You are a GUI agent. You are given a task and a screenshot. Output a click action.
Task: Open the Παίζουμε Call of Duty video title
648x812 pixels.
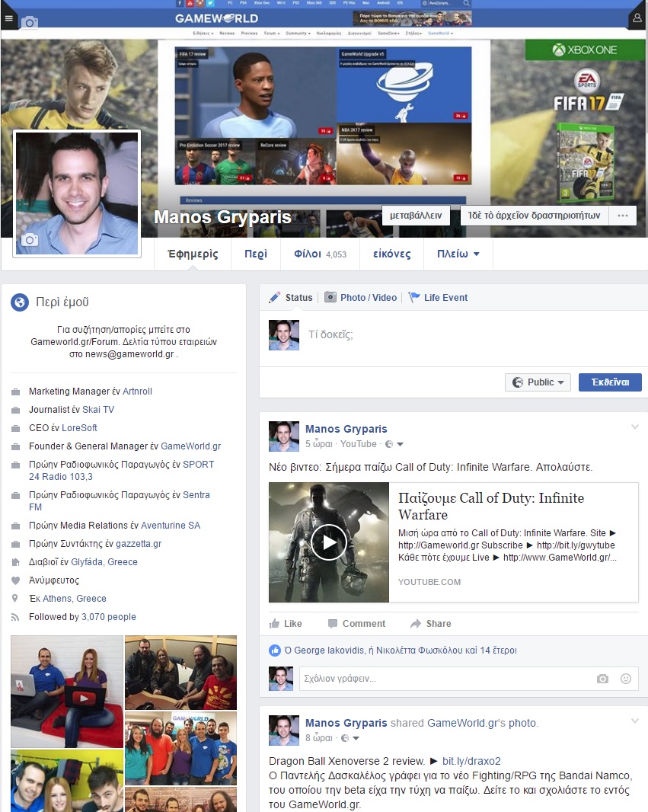coord(491,506)
